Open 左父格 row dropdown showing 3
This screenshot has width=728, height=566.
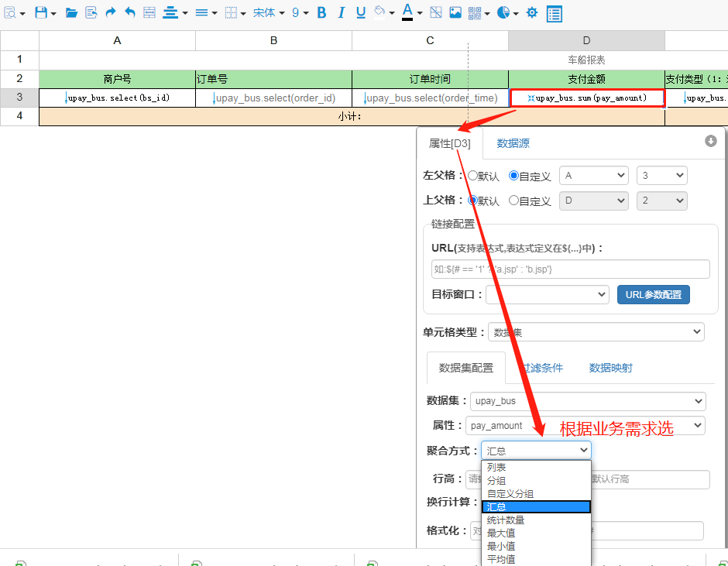pyautogui.click(x=661, y=176)
